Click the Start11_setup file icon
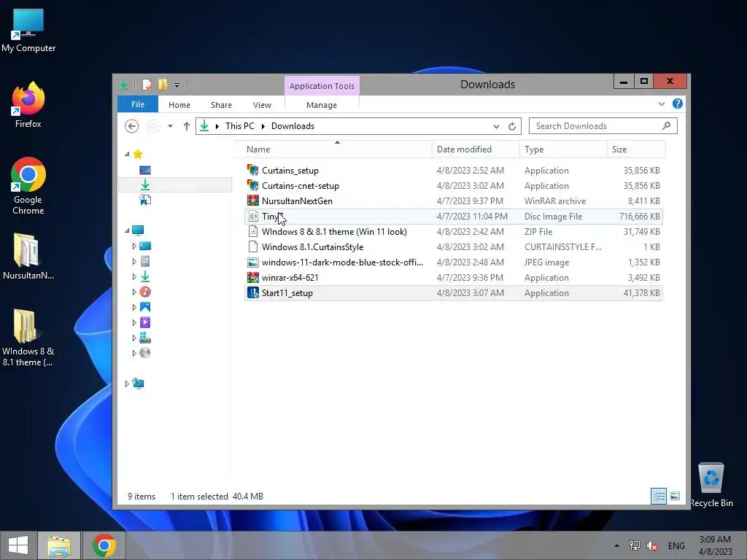The width and height of the screenshot is (747, 560). point(253,293)
